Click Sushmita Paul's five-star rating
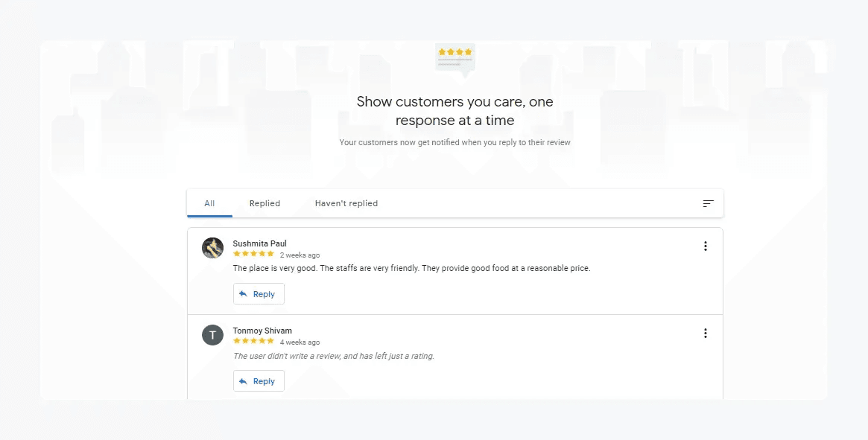Screen dimensions: 868x440 click(x=253, y=255)
